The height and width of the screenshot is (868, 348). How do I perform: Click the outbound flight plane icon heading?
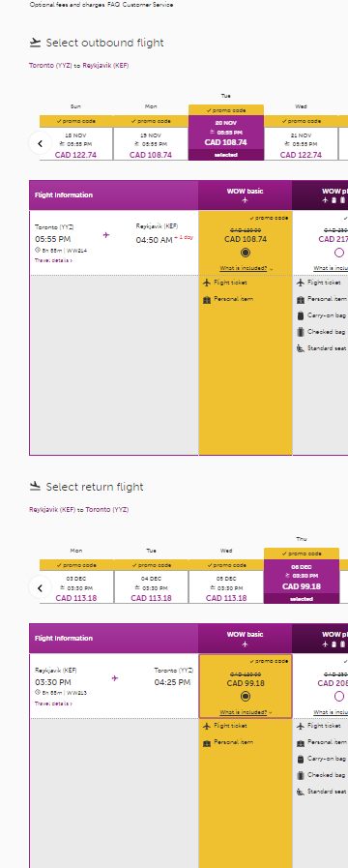36,43
